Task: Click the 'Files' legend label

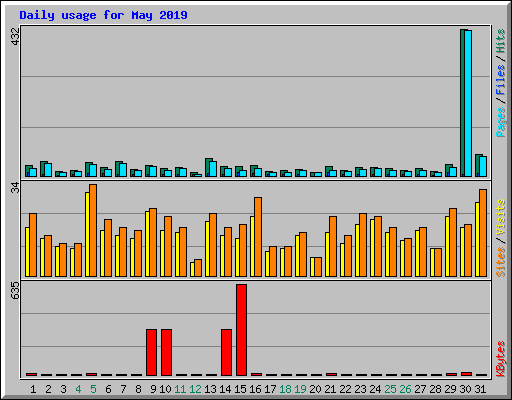Action: tap(501, 80)
